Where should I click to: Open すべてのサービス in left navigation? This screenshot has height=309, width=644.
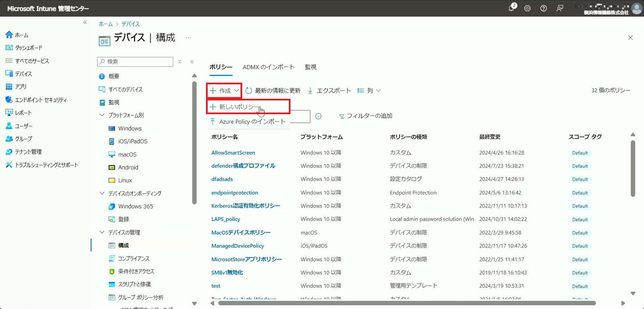28,61
